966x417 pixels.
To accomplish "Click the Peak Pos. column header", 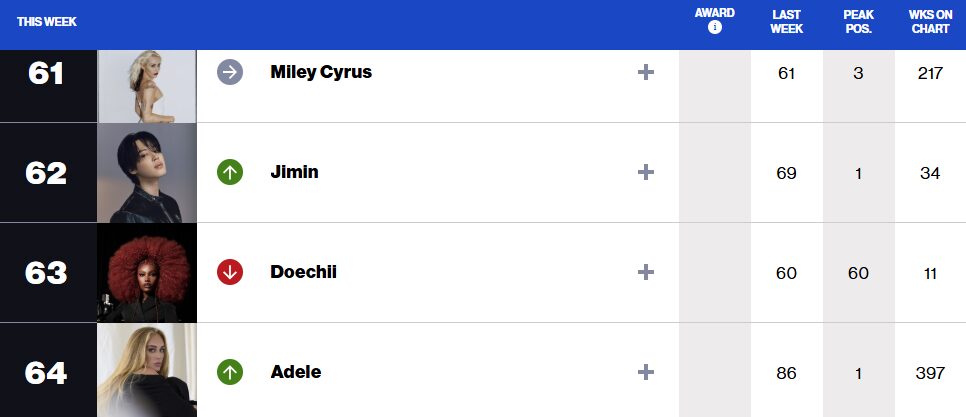I will [858, 21].
